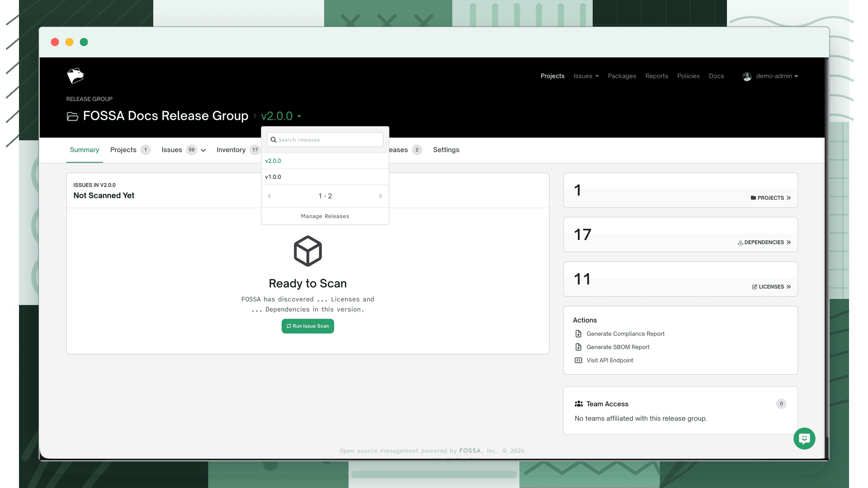The width and height of the screenshot is (868, 488).
Task: Open Reports in top navigation
Action: (656, 76)
